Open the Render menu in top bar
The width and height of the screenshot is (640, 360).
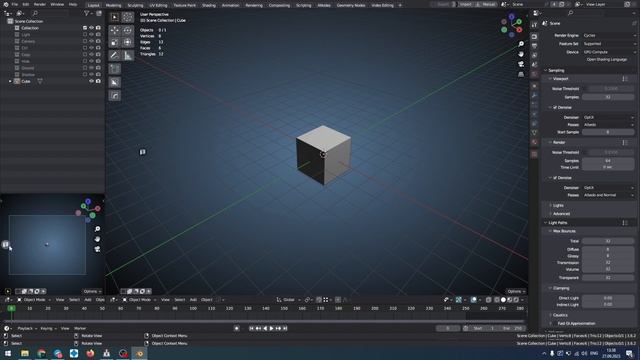tap(40, 4)
